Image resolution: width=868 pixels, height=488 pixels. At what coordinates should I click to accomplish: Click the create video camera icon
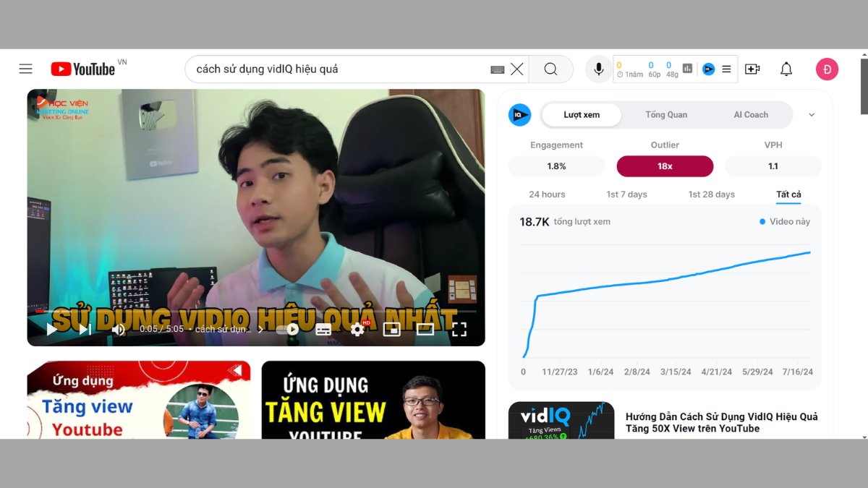click(752, 69)
